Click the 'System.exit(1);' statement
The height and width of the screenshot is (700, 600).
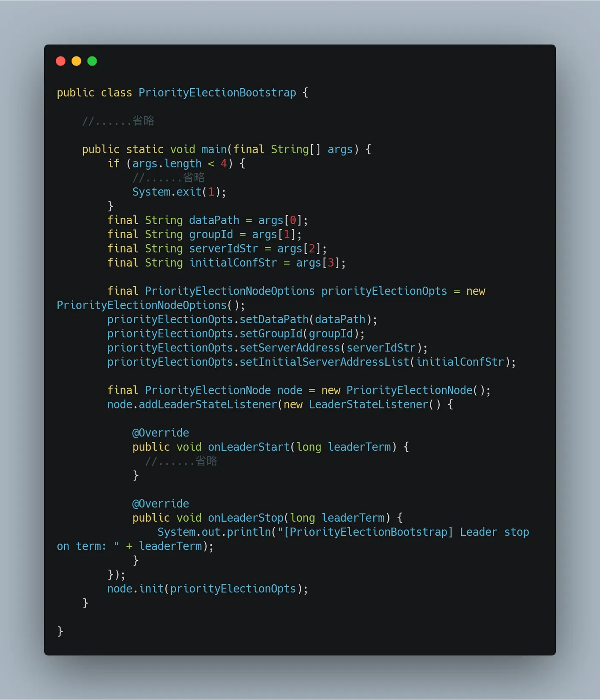point(179,192)
